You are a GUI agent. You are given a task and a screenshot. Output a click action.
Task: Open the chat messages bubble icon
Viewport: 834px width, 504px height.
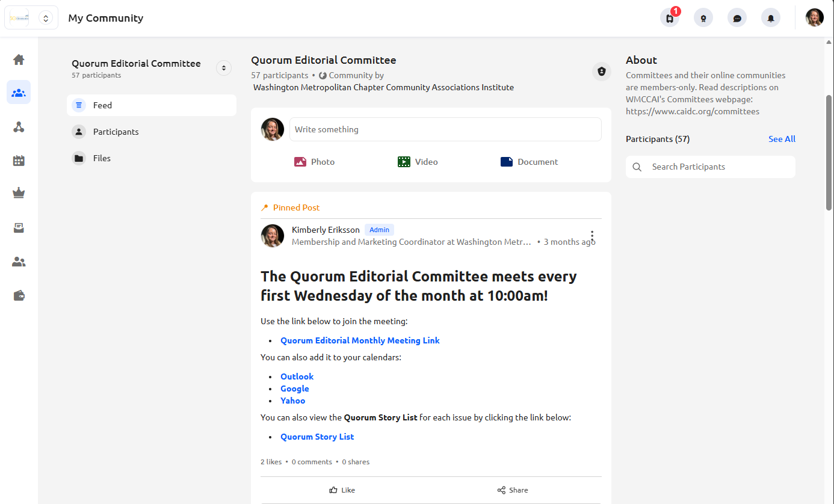(737, 18)
